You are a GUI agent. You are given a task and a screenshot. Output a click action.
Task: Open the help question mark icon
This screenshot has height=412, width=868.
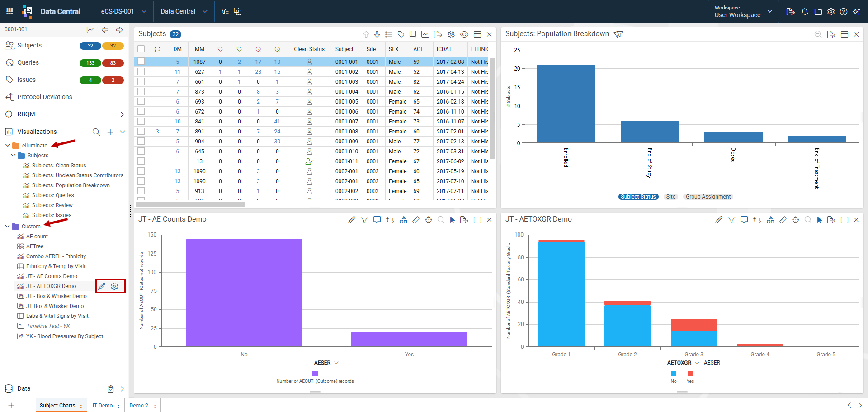(844, 12)
